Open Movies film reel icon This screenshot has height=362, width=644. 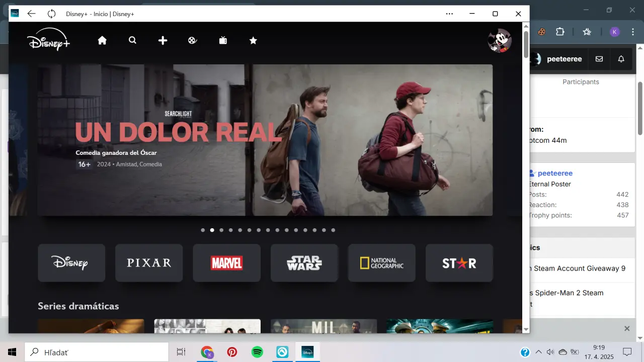pyautogui.click(x=192, y=40)
